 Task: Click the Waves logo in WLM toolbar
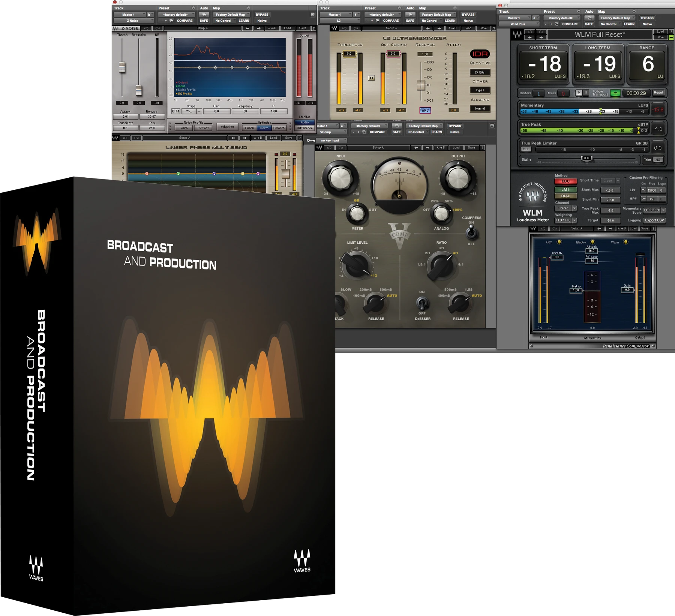click(517, 35)
